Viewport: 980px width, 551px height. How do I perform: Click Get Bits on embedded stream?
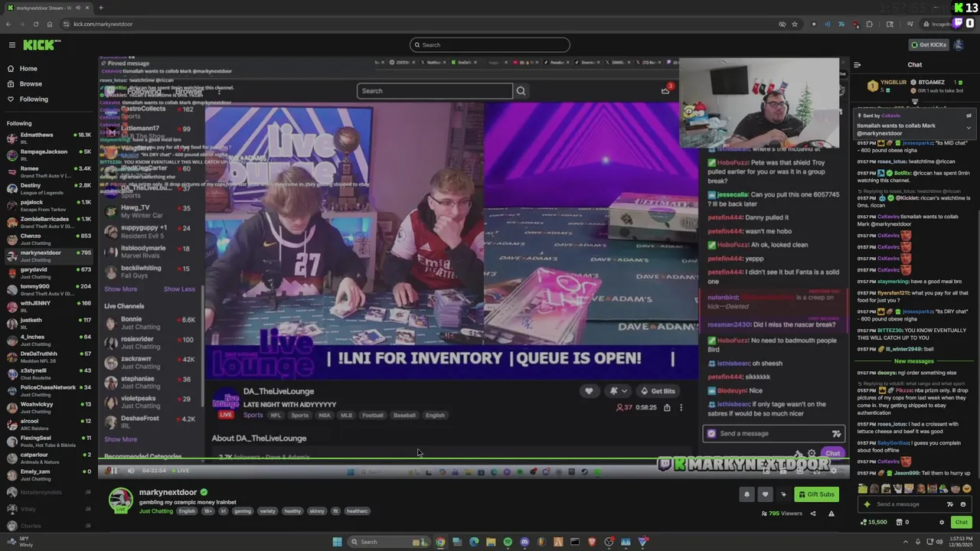pos(658,391)
